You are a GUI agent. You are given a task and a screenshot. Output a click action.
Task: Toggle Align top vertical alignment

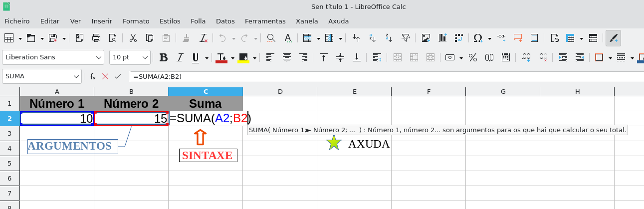324,57
